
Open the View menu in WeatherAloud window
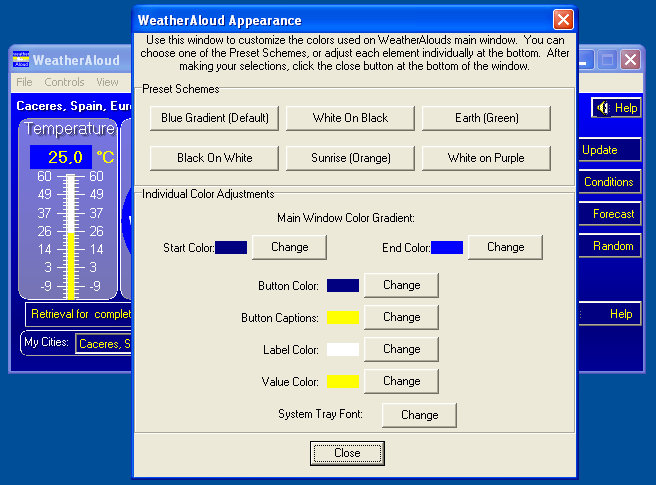point(108,82)
